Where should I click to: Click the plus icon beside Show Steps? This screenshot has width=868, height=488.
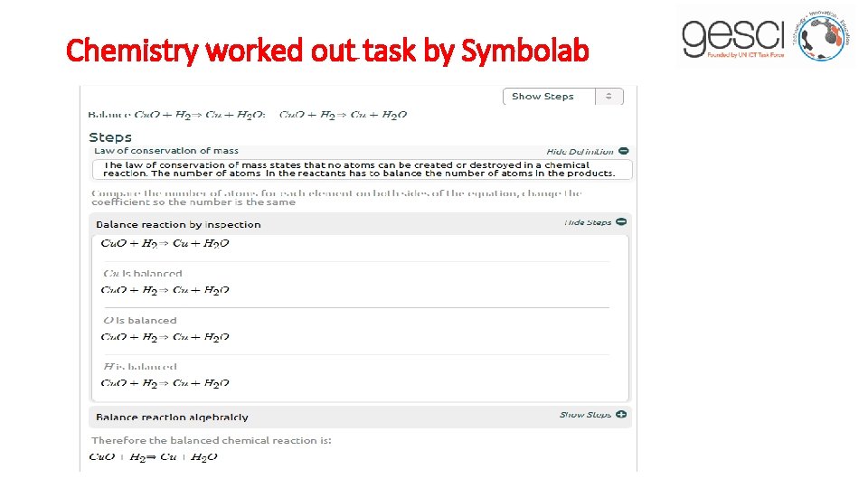click(621, 415)
